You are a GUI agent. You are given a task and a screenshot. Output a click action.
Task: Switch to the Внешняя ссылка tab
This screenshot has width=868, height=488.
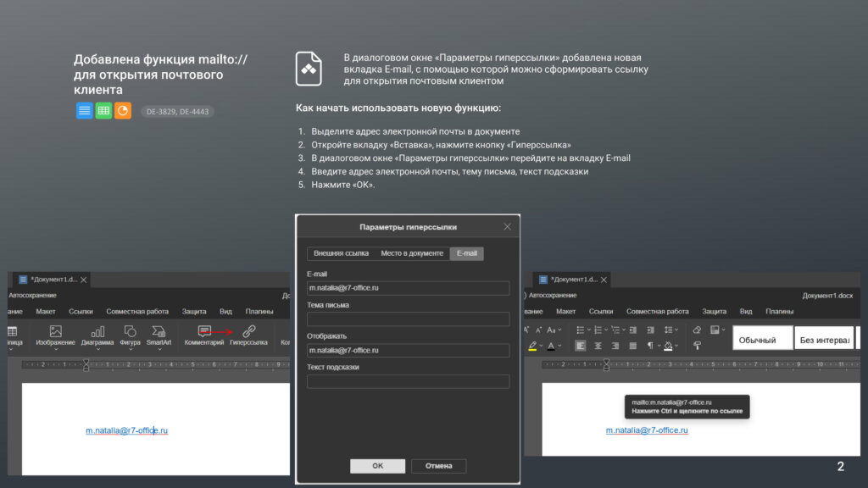click(341, 253)
